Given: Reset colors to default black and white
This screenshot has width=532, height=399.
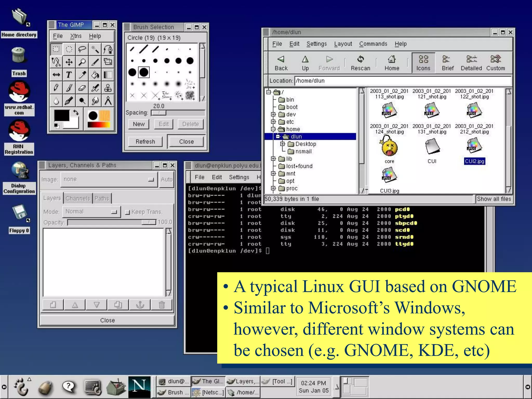Looking at the screenshot, I should [x=56, y=126].
